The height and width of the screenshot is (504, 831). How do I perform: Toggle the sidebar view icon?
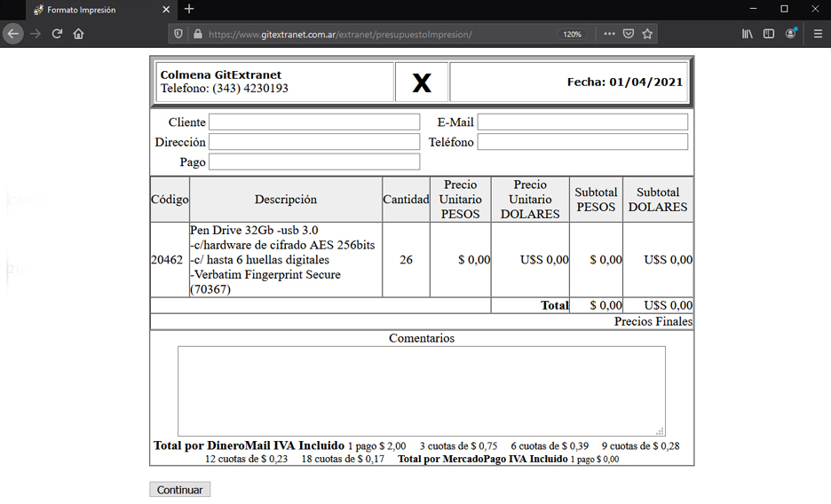(x=769, y=34)
